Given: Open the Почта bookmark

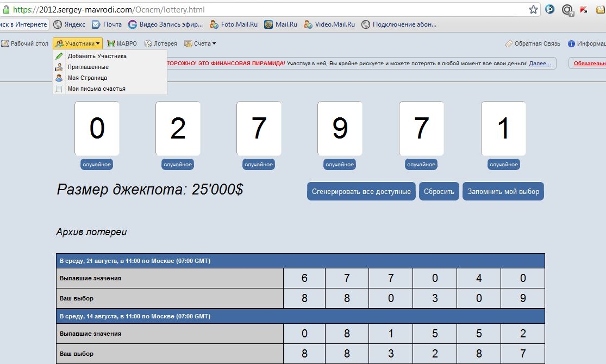Looking at the screenshot, I should pyautogui.click(x=107, y=24).
